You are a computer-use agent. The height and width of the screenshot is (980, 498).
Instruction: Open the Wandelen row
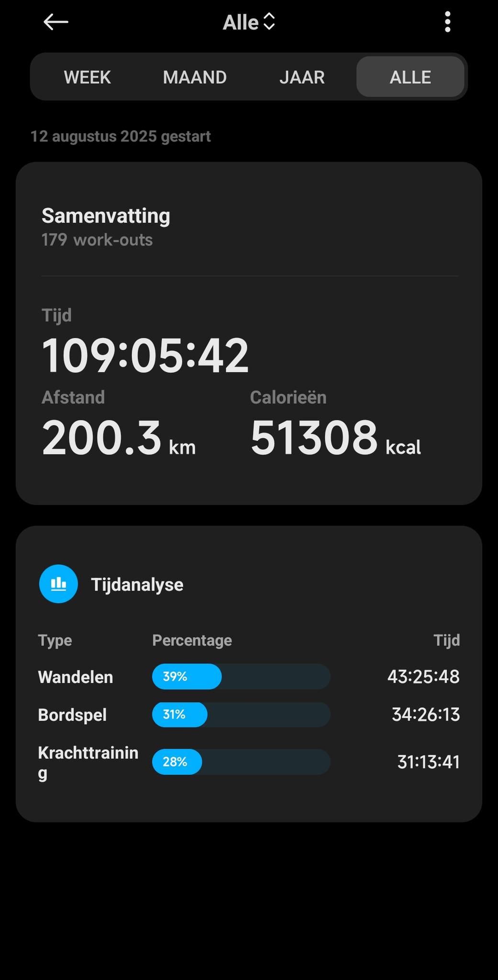249,677
